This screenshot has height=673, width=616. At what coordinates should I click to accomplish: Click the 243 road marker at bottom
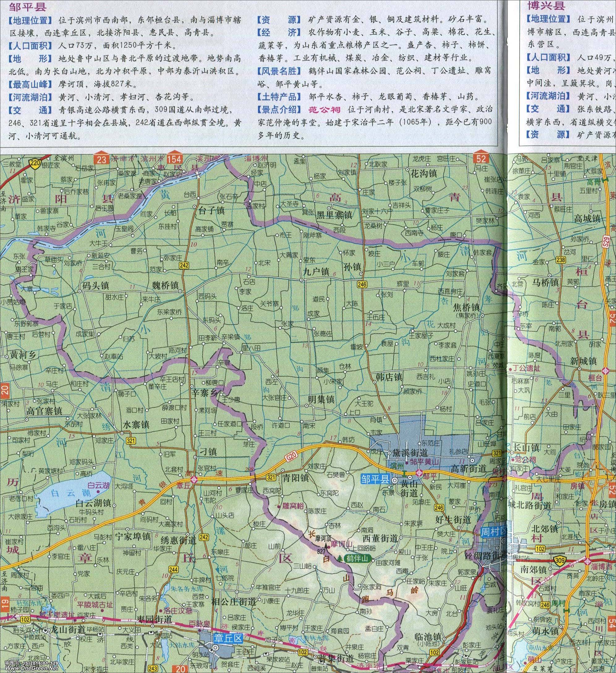[x=153, y=669]
